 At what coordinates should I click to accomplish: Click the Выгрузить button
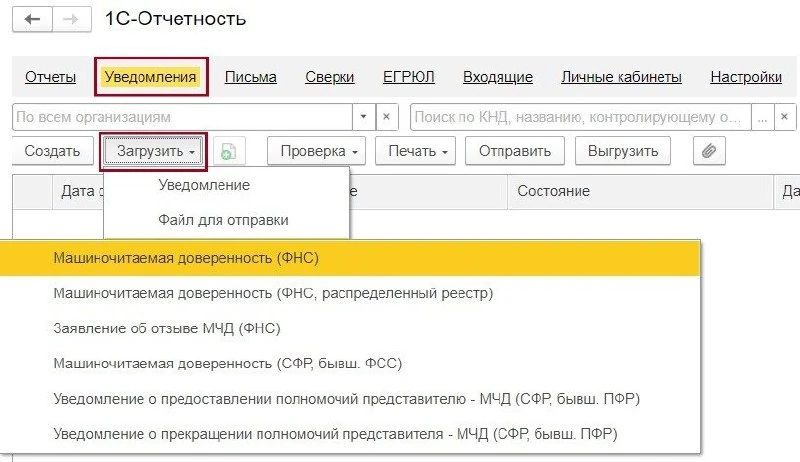[622, 151]
